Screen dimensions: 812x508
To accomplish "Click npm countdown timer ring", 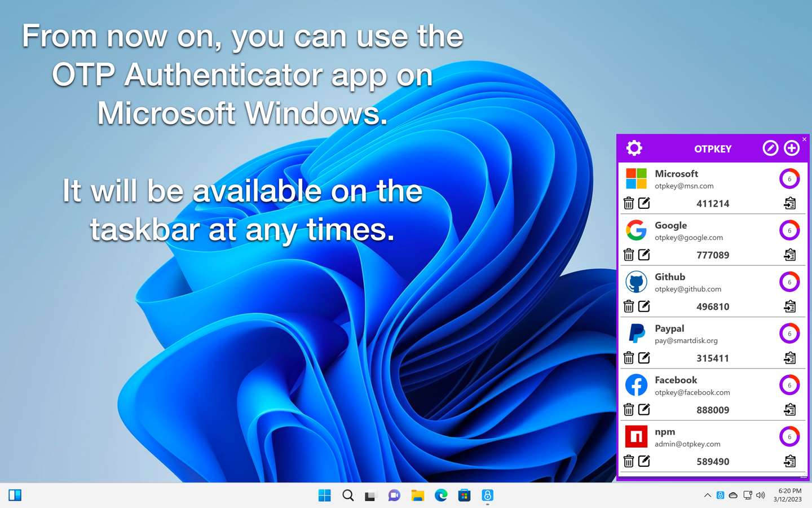I will (789, 437).
